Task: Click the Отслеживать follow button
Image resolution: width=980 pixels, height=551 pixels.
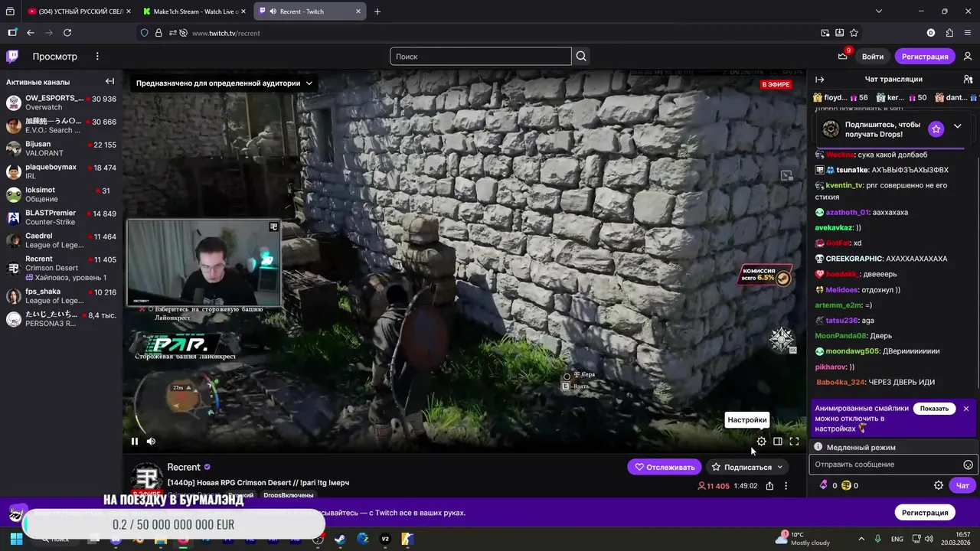Action: pos(664,467)
